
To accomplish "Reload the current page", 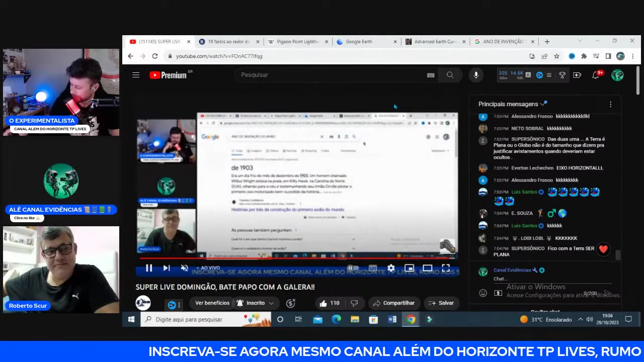I will click(x=155, y=56).
